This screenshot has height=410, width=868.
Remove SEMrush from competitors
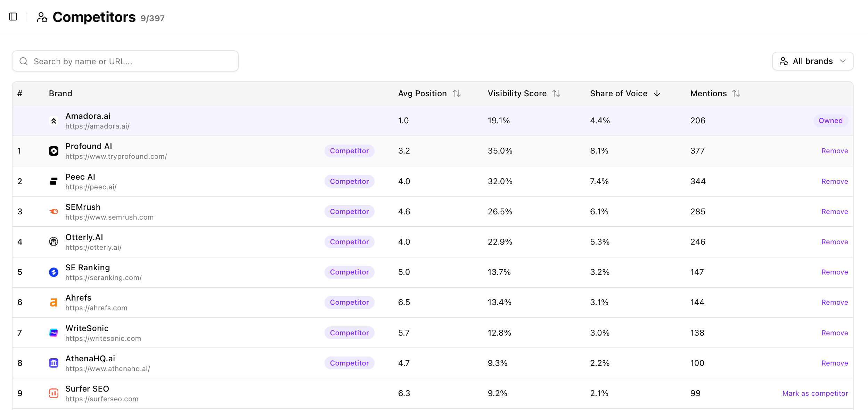835,211
